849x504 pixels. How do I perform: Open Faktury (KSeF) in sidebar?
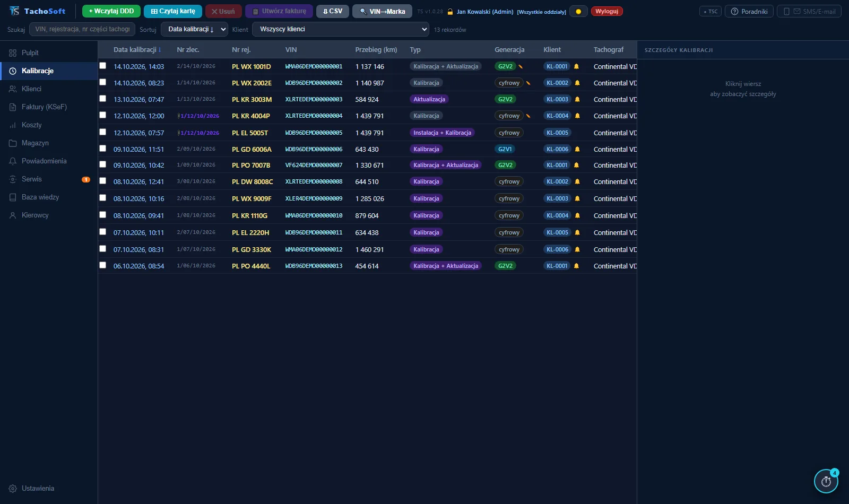pos(49,107)
